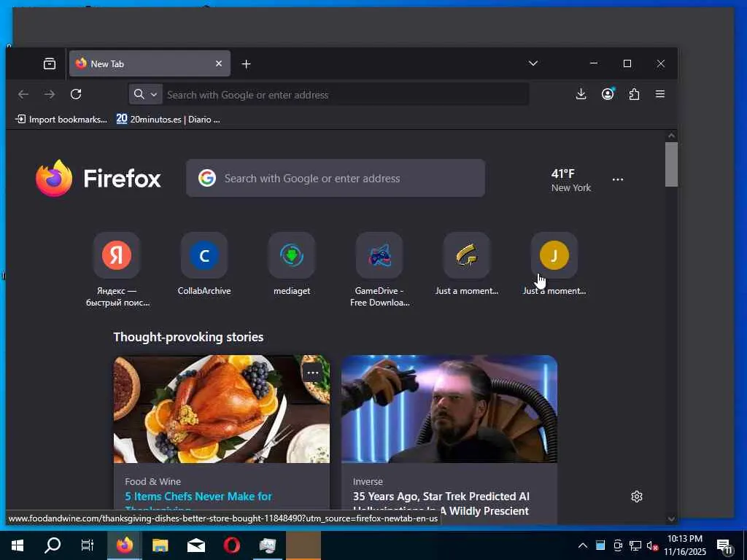Open 20minutos.es bookmark

(169, 120)
